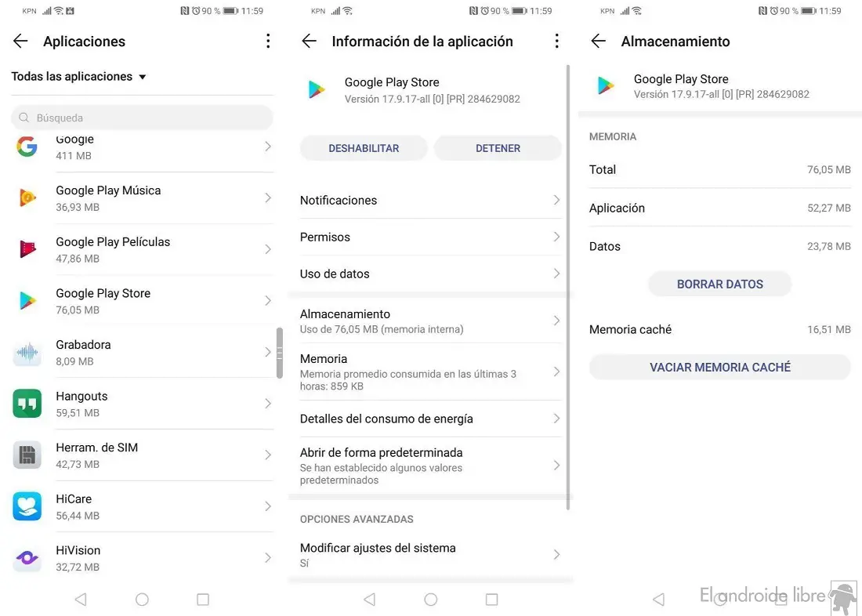Image resolution: width=862 pixels, height=616 pixels.
Task: Grab the app list scrollbar handle
Action: click(x=279, y=353)
